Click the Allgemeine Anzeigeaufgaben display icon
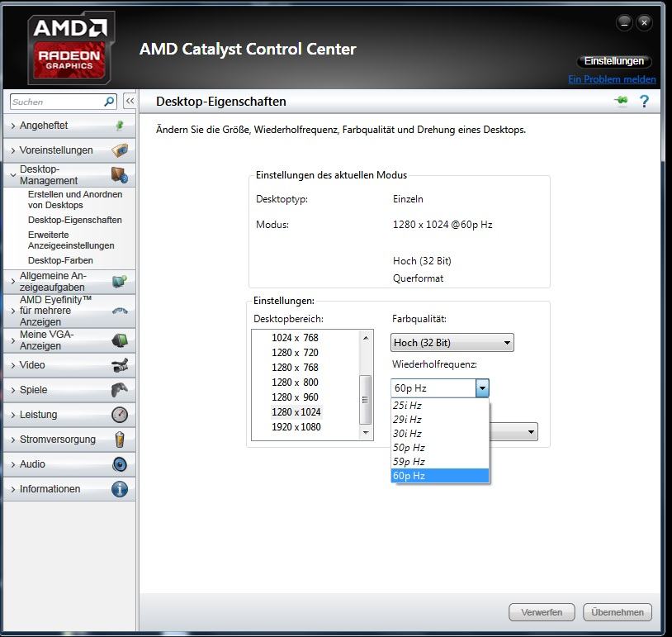 [120, 282]
